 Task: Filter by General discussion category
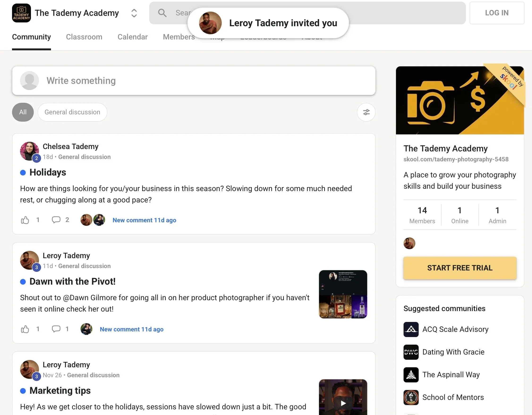pos(72,112)
